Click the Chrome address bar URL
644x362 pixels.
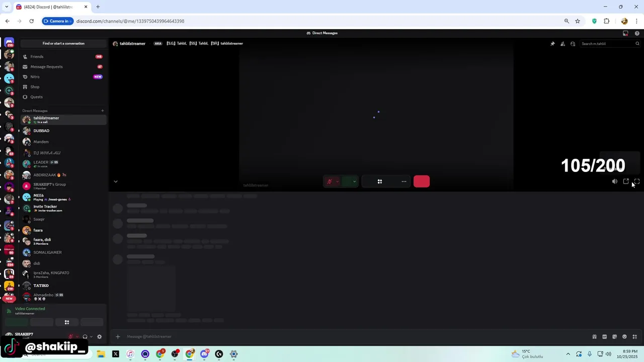point(130,21)
